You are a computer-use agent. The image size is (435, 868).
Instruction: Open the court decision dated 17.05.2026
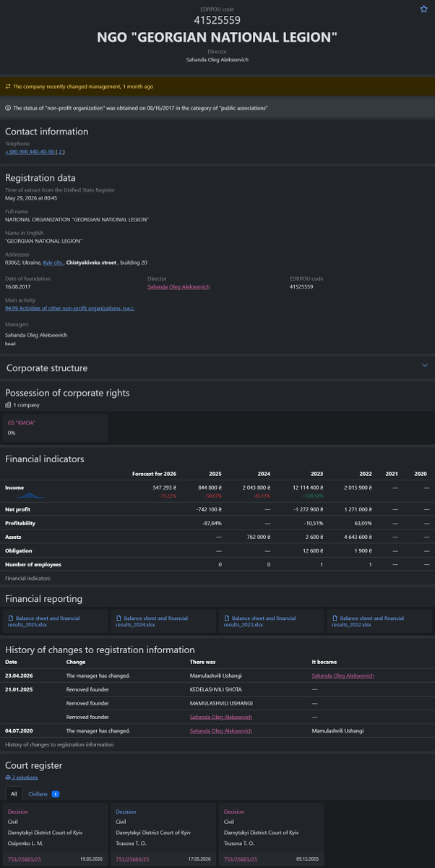pyautogui.click(x=164, y=835)
